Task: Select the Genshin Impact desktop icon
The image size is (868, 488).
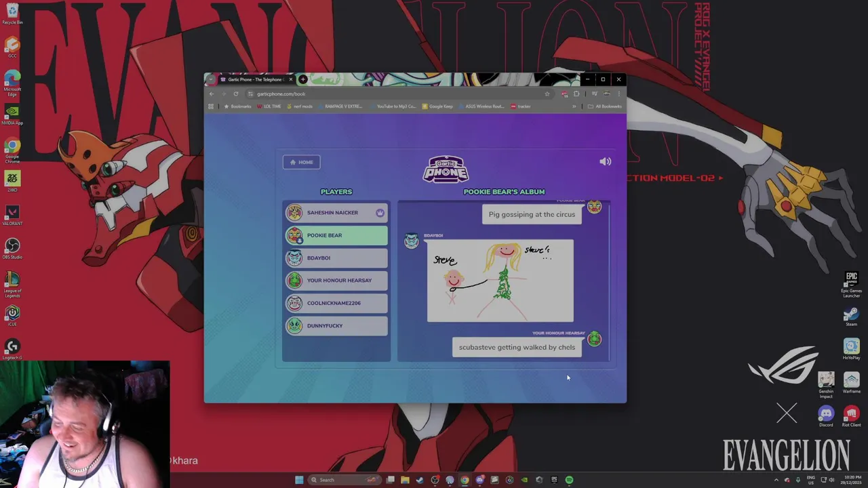Action: click(826, 385)
